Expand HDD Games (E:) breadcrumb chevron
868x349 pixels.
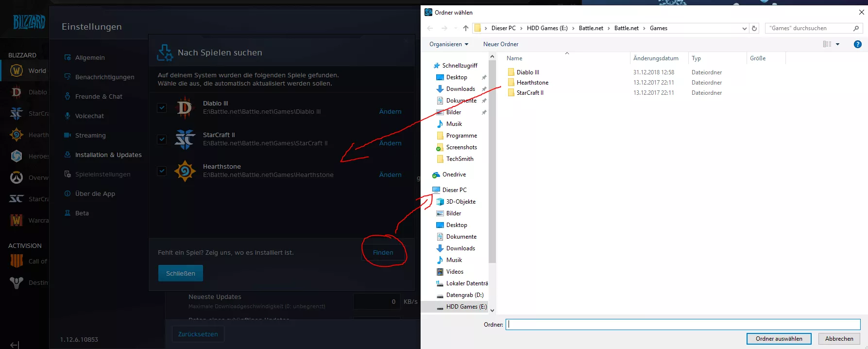[x=573, y=28]
